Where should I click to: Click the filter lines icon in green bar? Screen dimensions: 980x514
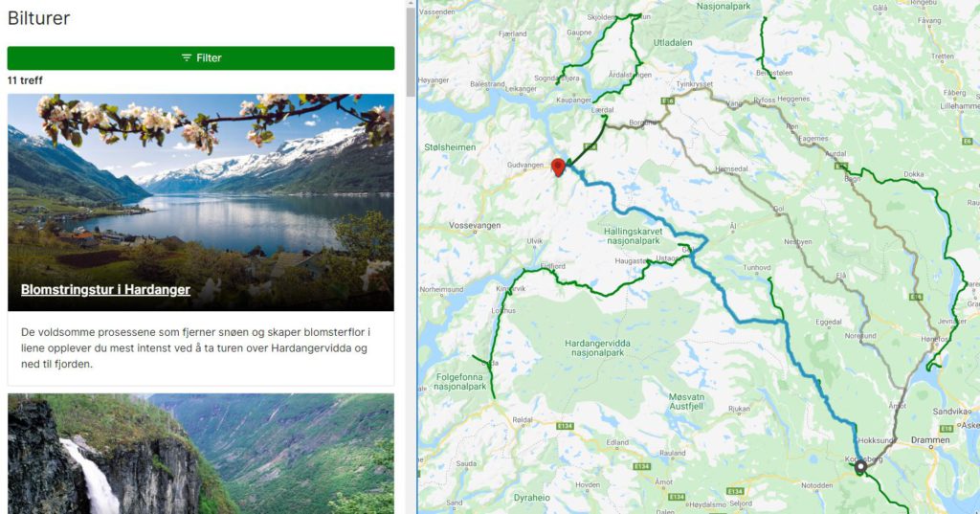[187, 57]
